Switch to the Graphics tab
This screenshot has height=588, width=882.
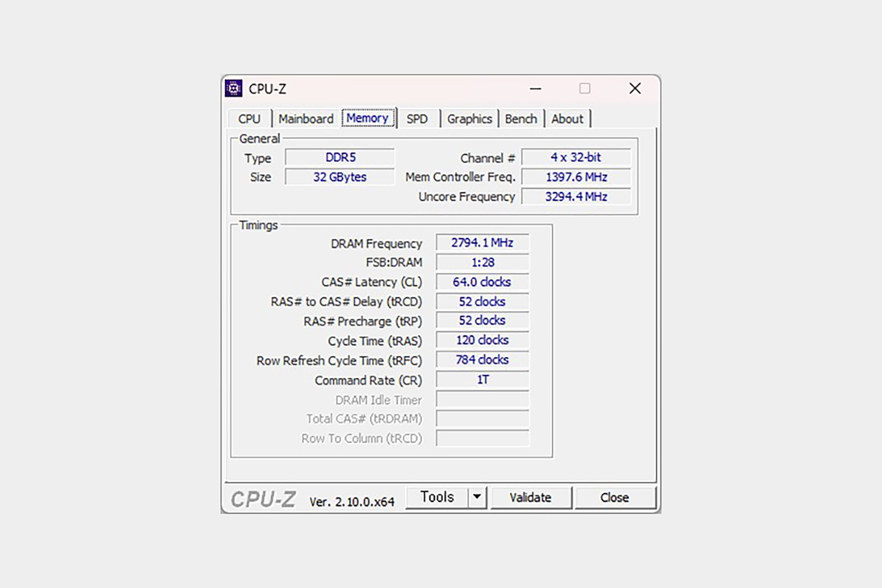(469, 119)
